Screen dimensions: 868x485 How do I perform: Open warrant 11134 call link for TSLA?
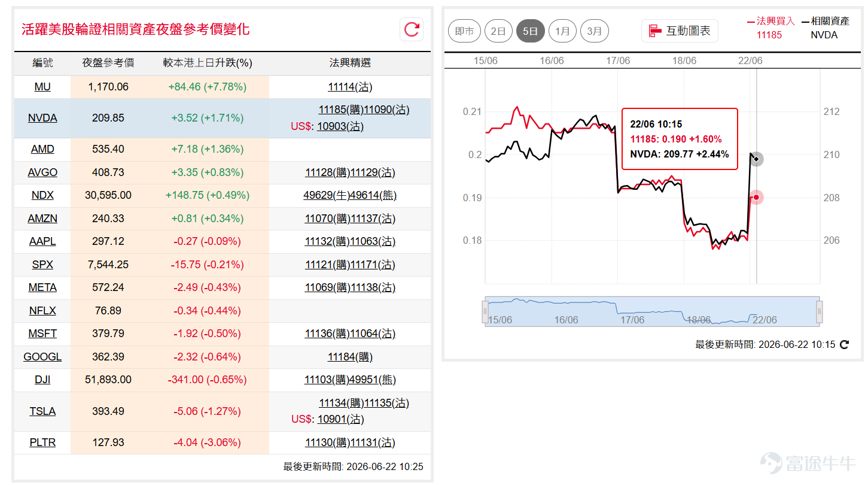[342, 403]
